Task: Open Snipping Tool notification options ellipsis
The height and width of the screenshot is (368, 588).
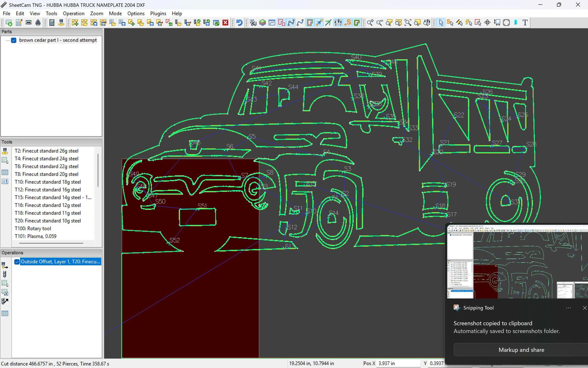Action: point(568,308)
